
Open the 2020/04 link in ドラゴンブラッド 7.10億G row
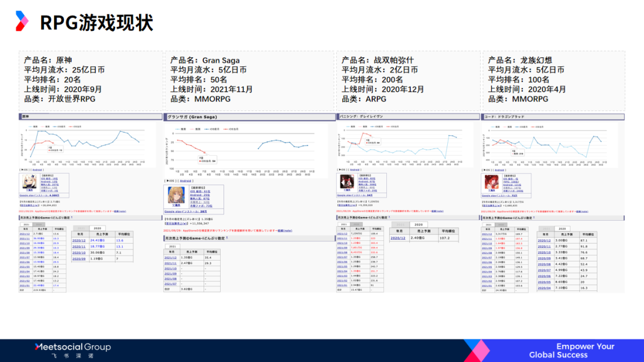pyautogui.click(x=544, y=288)
